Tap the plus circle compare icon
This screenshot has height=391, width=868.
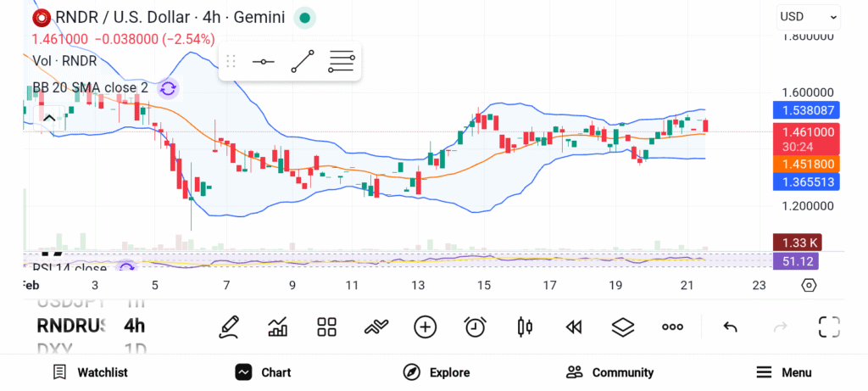[425, 327]
